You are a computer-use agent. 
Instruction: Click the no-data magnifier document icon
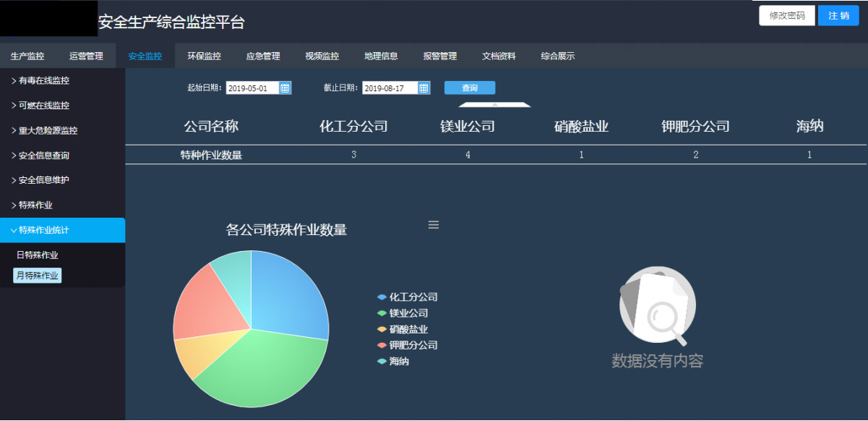(x=657, y=305)
